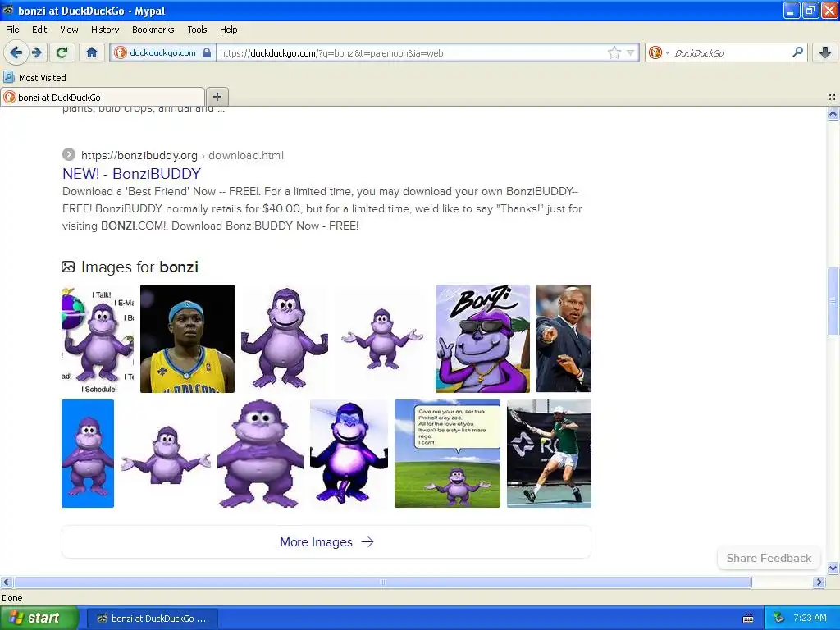Click the 'Share Feedback' button
The height and width of the screenshot is (630, 840).
click(x=769, y=558)
